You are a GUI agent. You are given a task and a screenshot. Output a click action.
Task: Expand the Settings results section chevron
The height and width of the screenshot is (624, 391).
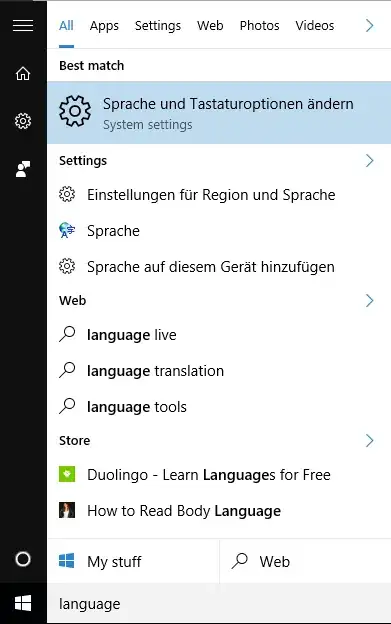370,161
